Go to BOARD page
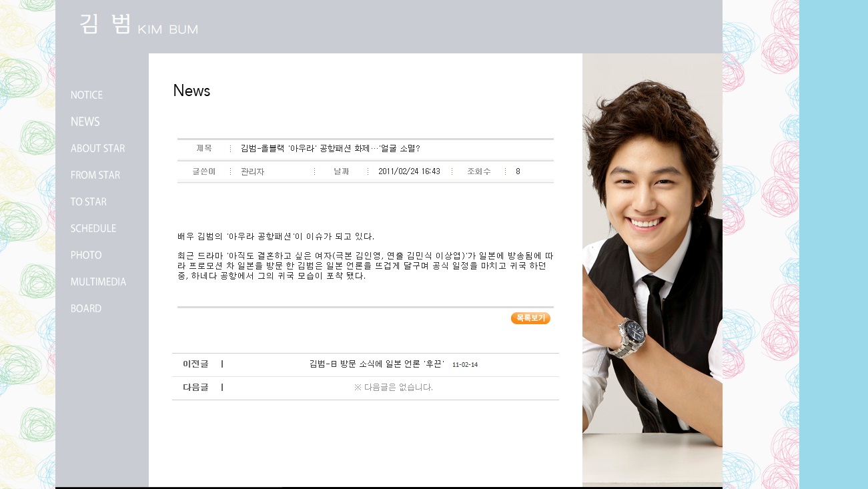Image resolution: width=868 pixels, height=489 pixels. [86, 309]
